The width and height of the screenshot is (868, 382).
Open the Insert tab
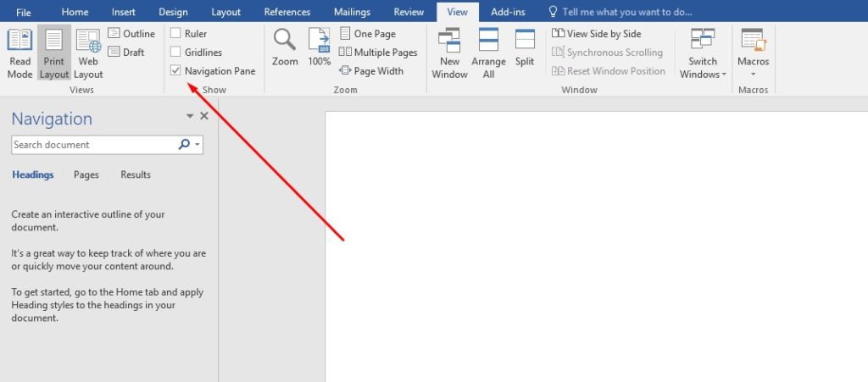(124, 12)
